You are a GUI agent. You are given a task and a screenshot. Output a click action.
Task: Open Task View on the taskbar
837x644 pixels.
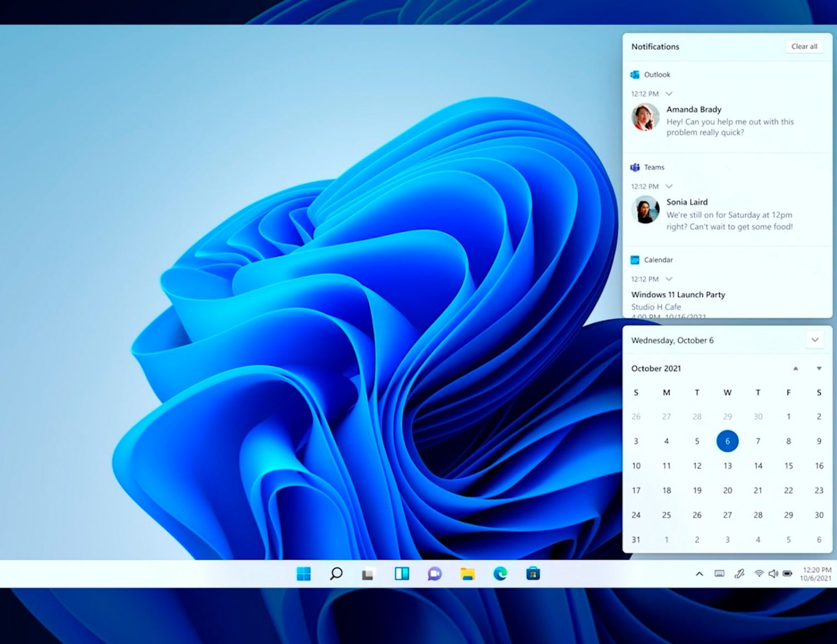[x=368, y=574]
